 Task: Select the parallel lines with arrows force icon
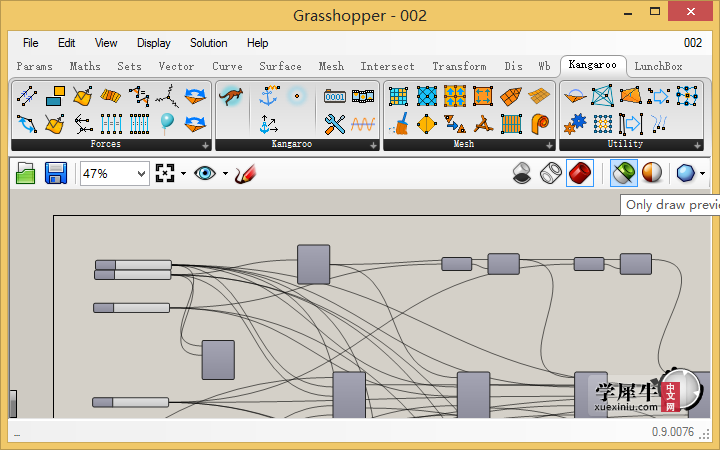[x=27, y=96]
